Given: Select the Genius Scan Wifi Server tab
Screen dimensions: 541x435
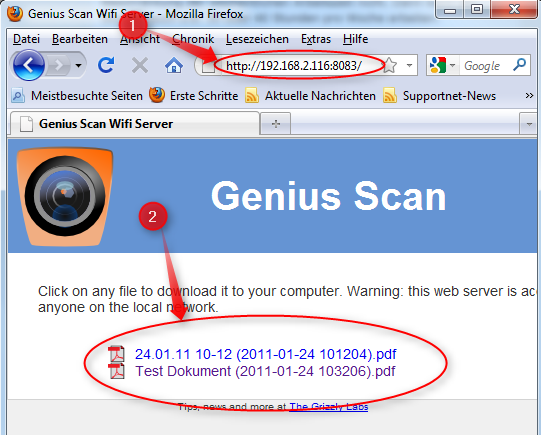Looking at the screenshot, I should pyautogui.click(x=135, y=123).
